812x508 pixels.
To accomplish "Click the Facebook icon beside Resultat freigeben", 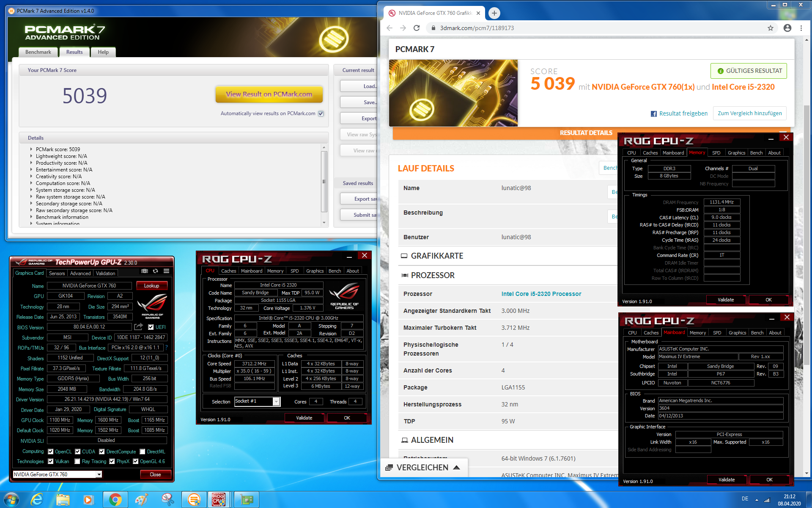I will pyautogui.click(x=654, y=113).
